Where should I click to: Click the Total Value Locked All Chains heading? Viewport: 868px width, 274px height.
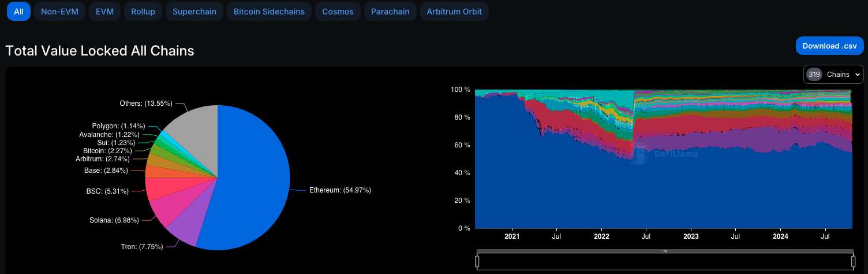[100, 51]
